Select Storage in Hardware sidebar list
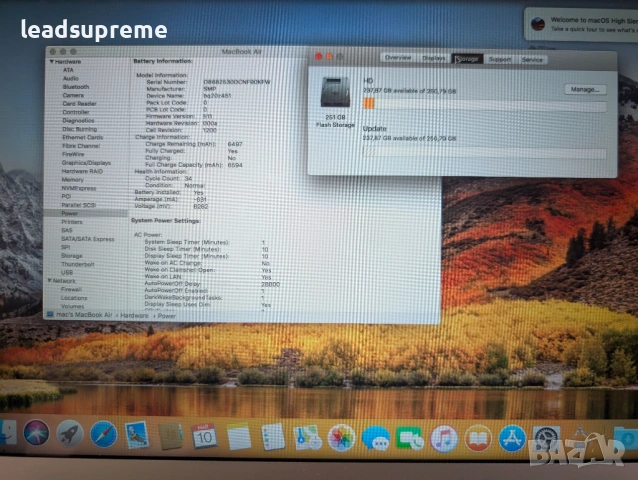Image resolution: width=638 pixels, height=480 pixels. coord(72,256)
